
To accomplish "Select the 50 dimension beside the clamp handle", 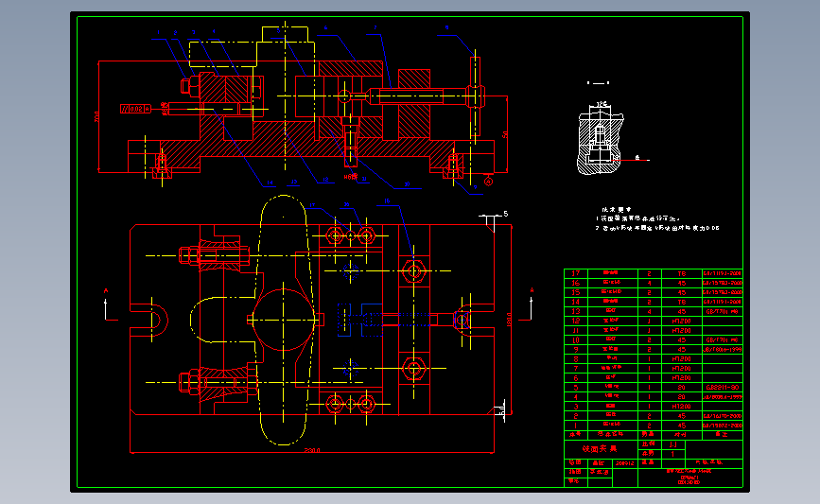I will coord(505,134).
